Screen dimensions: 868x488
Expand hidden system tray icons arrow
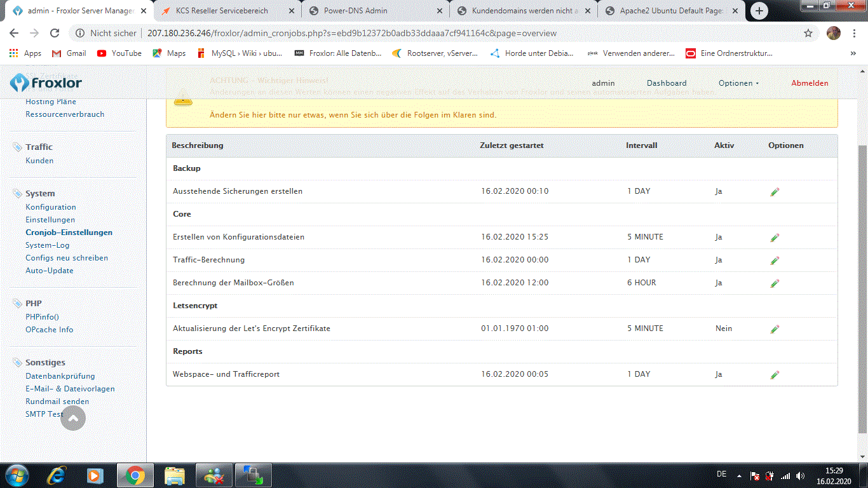738,475
